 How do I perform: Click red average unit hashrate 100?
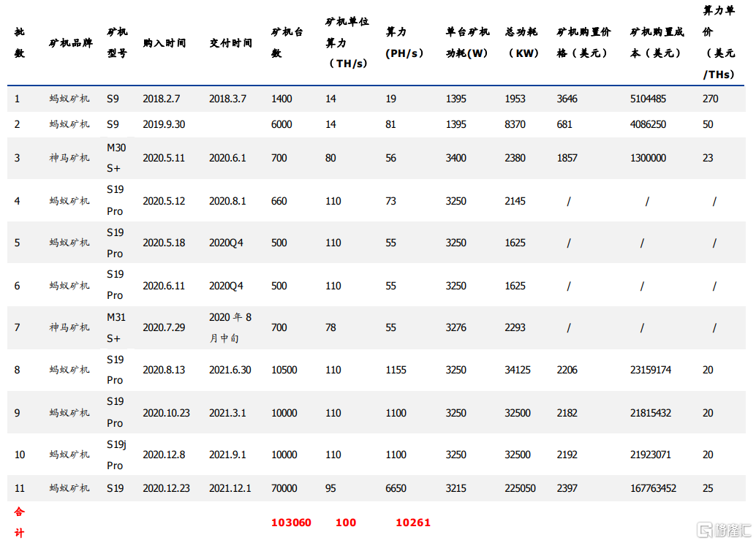[x=346, y=523]
